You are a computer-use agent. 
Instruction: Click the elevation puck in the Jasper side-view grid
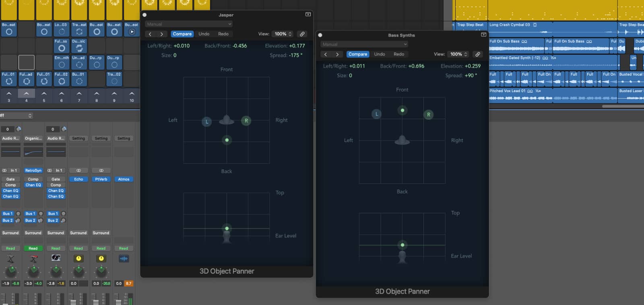click(227, 229)
